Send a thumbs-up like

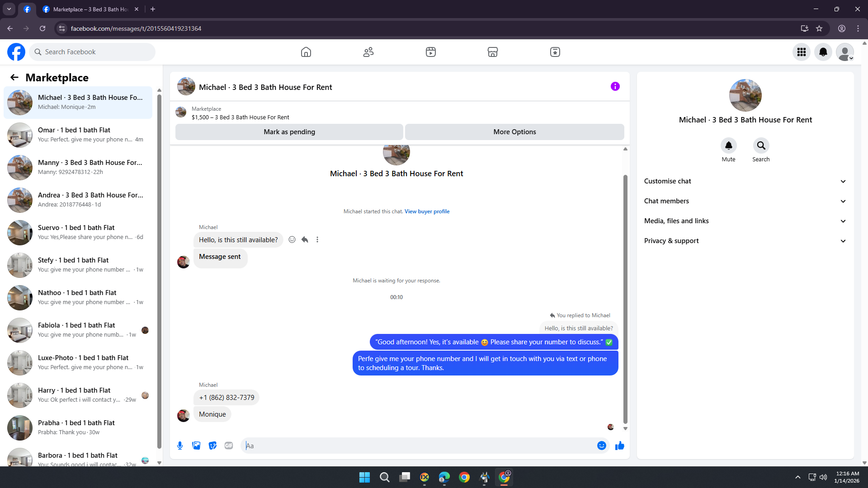point(619,446)
